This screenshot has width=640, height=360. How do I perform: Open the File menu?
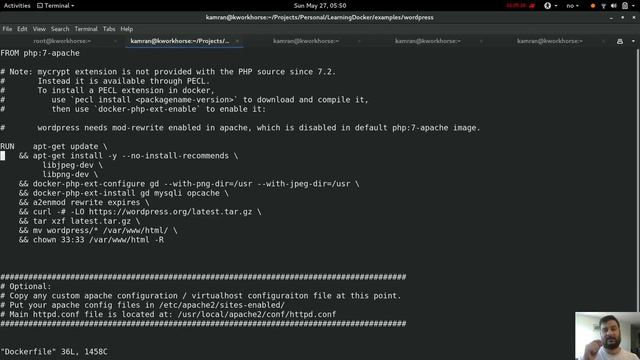(x=7, y=29)
